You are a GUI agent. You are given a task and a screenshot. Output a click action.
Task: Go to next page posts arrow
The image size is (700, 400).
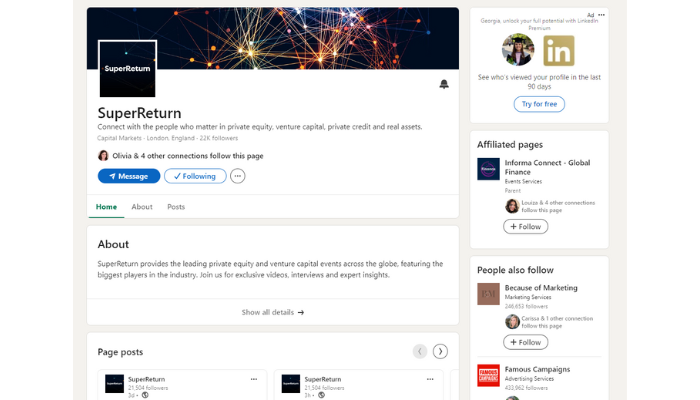point(440,351)
